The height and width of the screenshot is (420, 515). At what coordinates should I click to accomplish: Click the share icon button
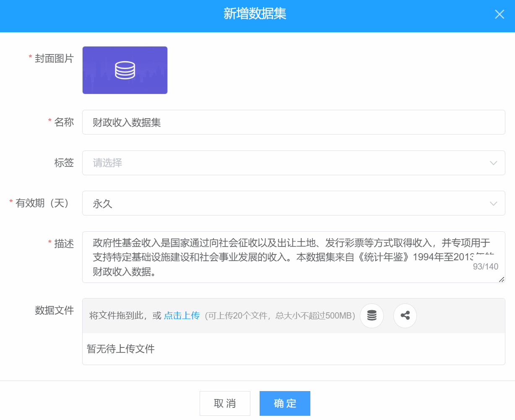point(405,316)
